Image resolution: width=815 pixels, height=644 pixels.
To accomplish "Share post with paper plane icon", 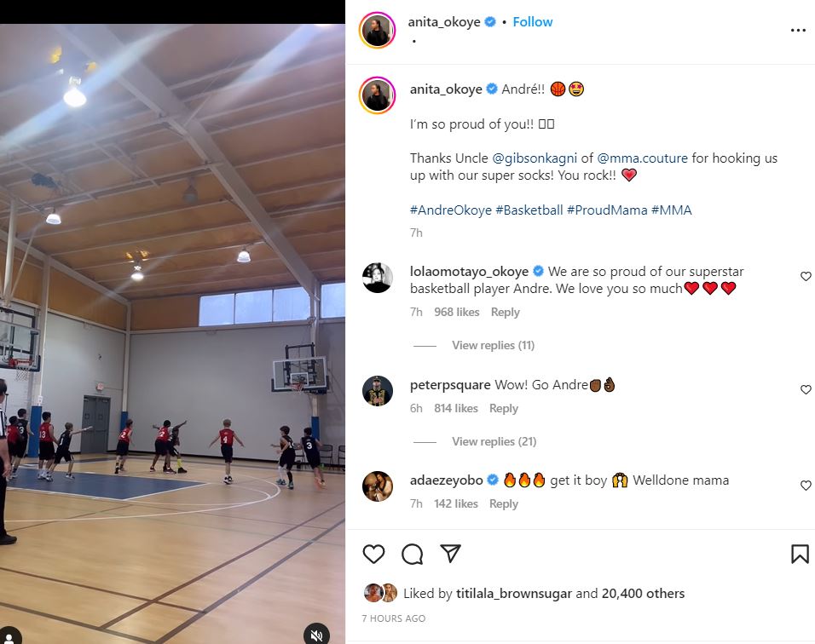I will click(x=450, y=554).
